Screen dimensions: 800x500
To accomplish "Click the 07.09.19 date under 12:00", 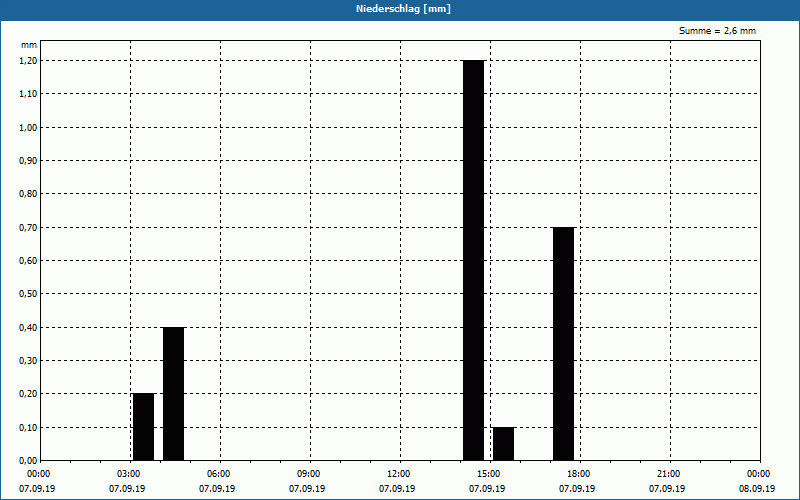I will 397,489.
